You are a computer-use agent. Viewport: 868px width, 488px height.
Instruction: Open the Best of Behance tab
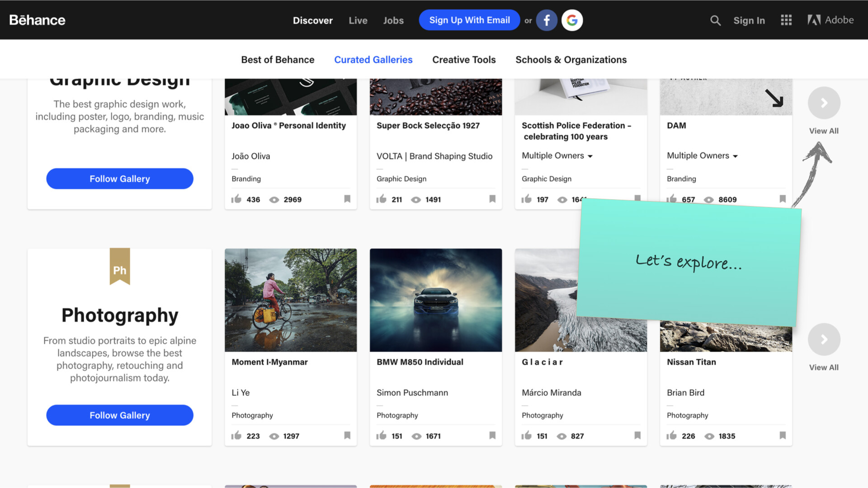coord(278,60)
